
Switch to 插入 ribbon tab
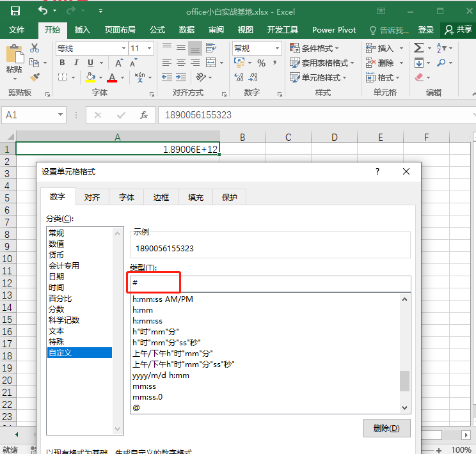coord(83,30)
